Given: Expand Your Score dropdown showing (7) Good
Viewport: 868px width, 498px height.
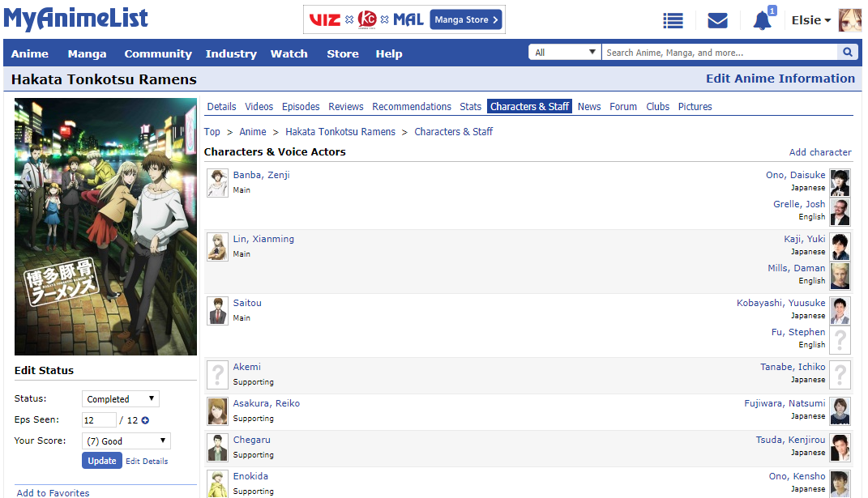Looking at the screenshot, I should tap(126, 441).
